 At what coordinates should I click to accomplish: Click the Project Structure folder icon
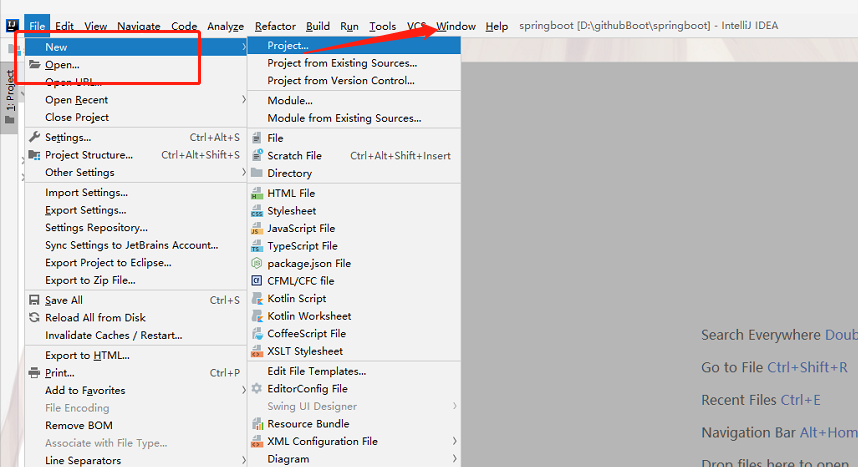[x=34, y=155]
